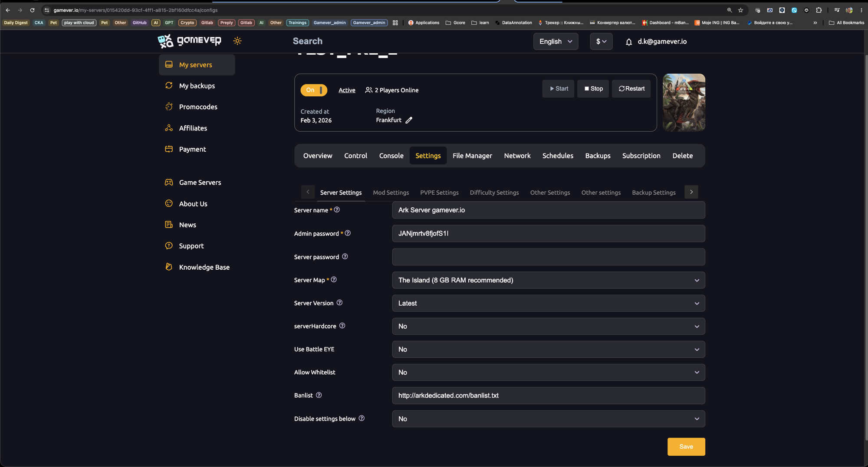Open browser extensions puzzle icon

click(x=819, y=10)
